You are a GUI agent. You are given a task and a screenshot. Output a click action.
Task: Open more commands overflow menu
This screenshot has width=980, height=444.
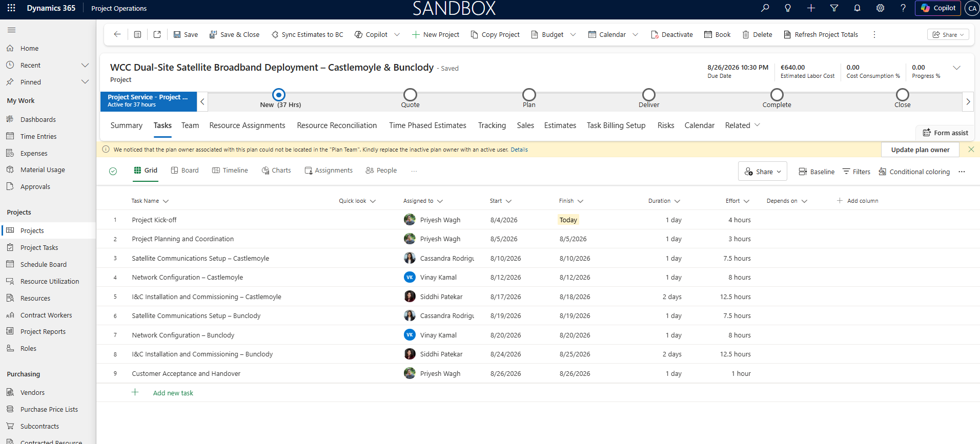[x=874, y=34]
